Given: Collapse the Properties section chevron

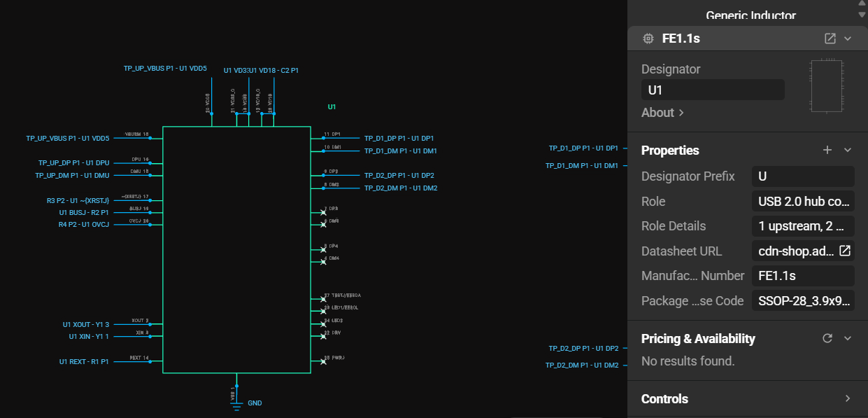Looking at the screenshot, I should click(x=848, y=150).
